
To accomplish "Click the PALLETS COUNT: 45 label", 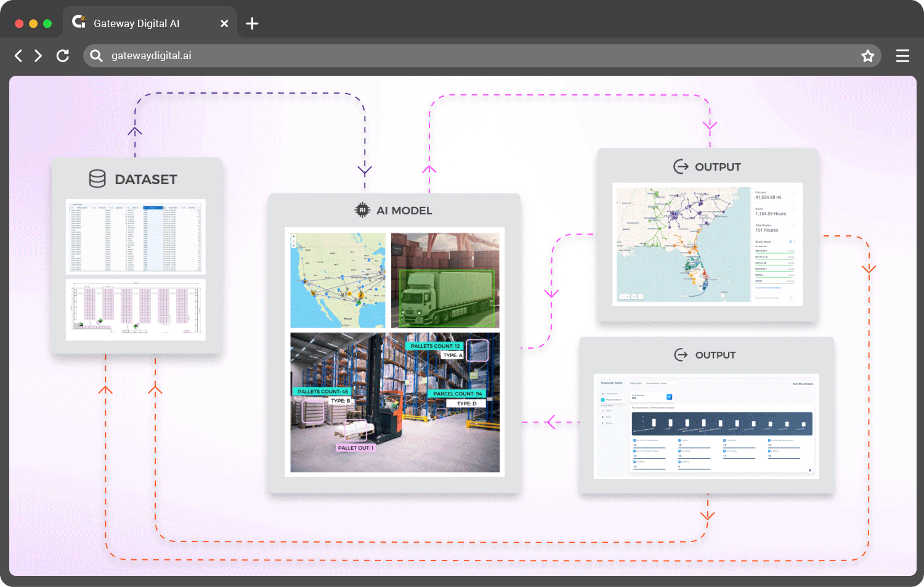I will (323, 391).
